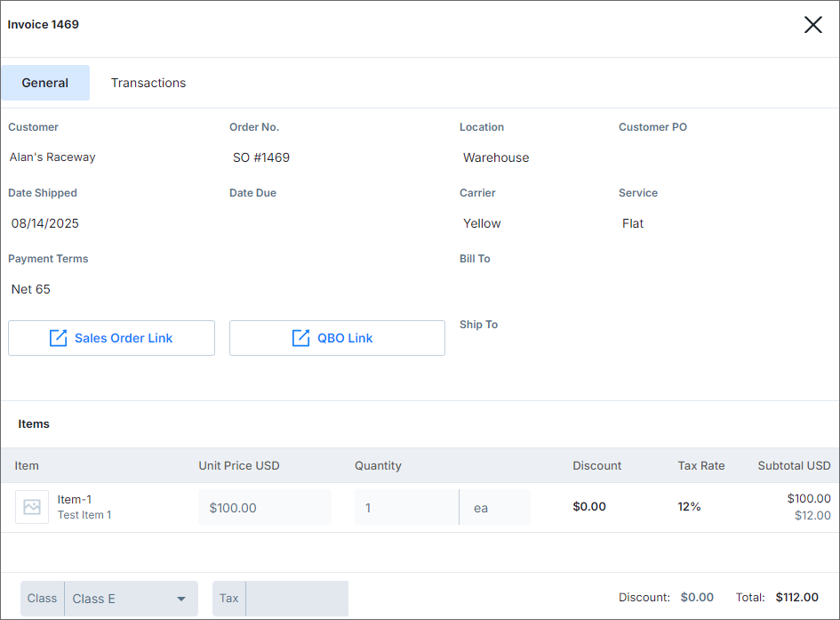Open the Sales Order Link
Viewport: 840px width, 620px height.
(111, 338)
